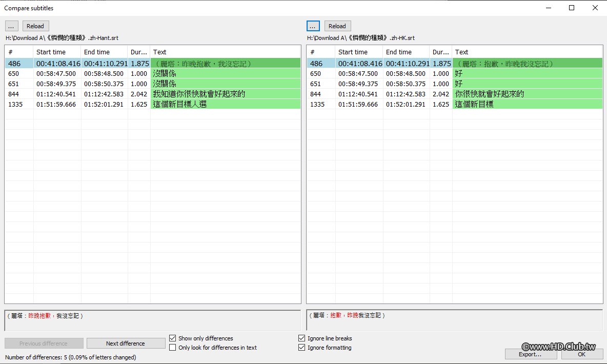Click the left pane browse (...) button
Screen dimensions: 607x364
[x=11, y=26]
